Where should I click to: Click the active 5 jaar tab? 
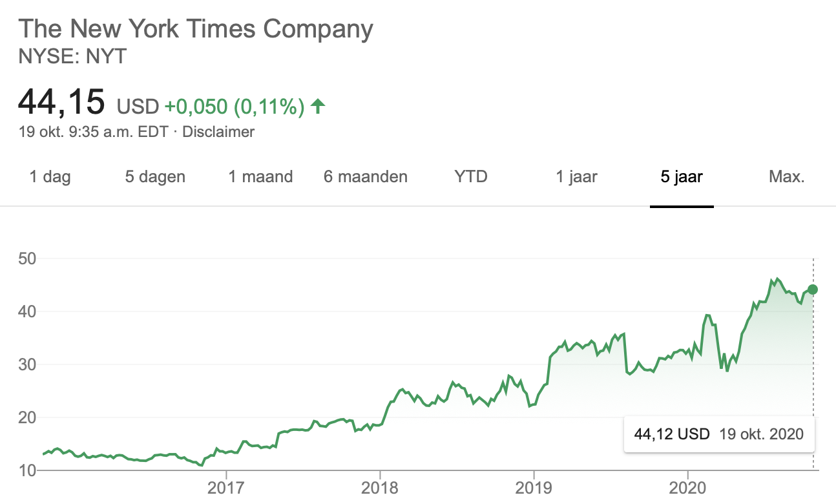tap(682, 176)
